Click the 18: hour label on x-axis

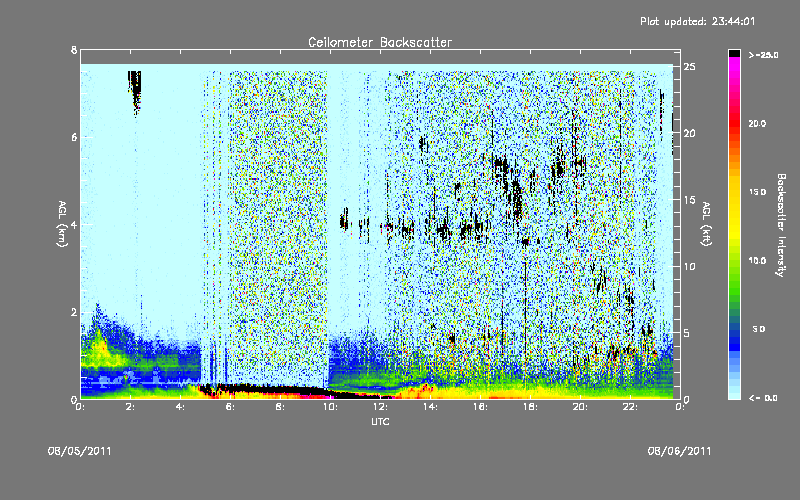(x=530, y=407)
